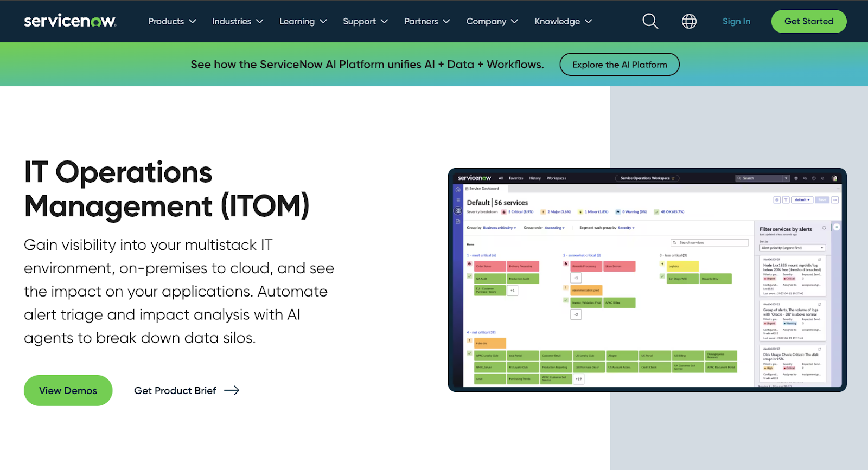Select the All tab in the product screenshot
This screenshot has height=470, width=868.
point(501,178)
